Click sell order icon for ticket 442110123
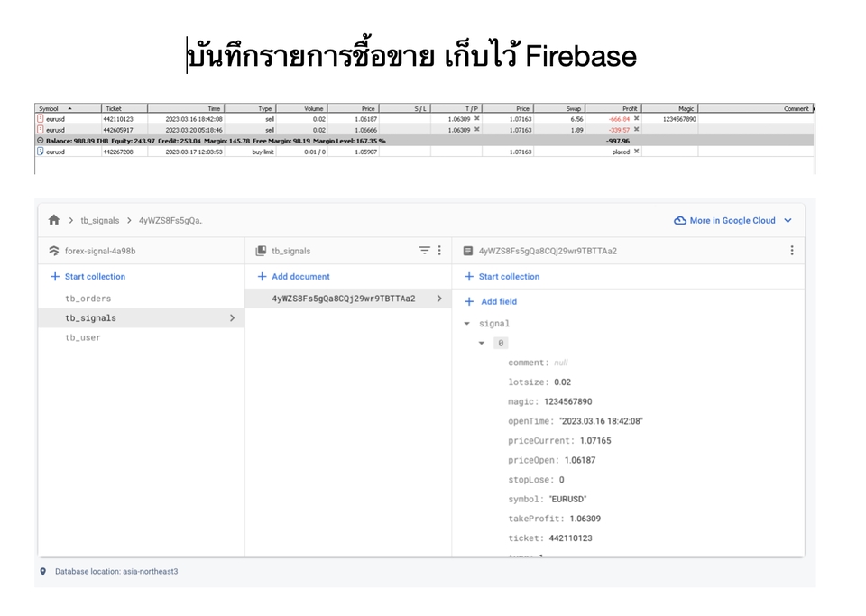 coord(41,119)
